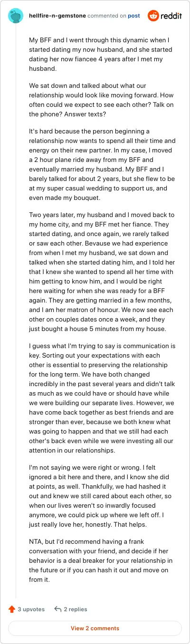This screenshot has width=190, height=644.
Task: Click the 'View 2 comments' button
Action: [x=95, y=628]
